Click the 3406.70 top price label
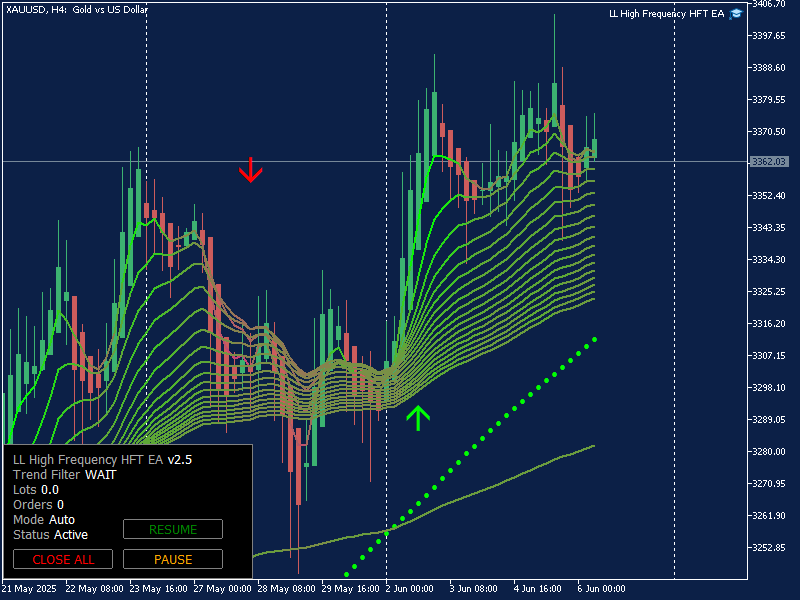This screenshot has height=600, width=800. point(769,4)
